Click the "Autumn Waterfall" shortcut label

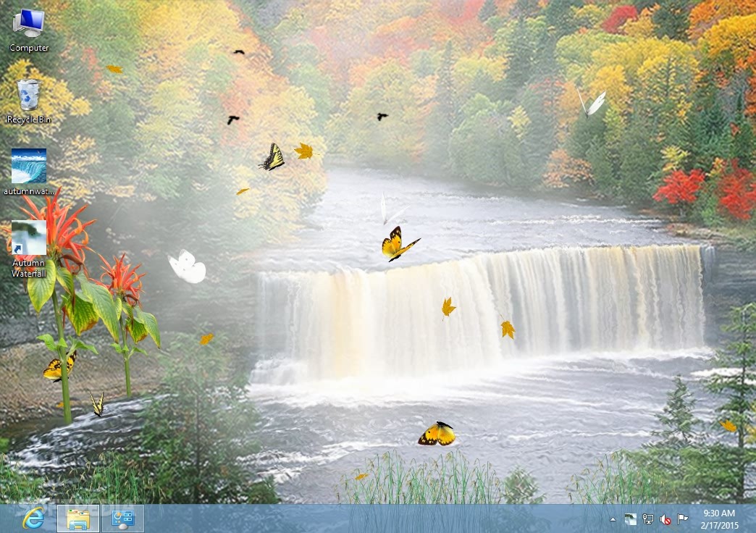coord(29,268)
